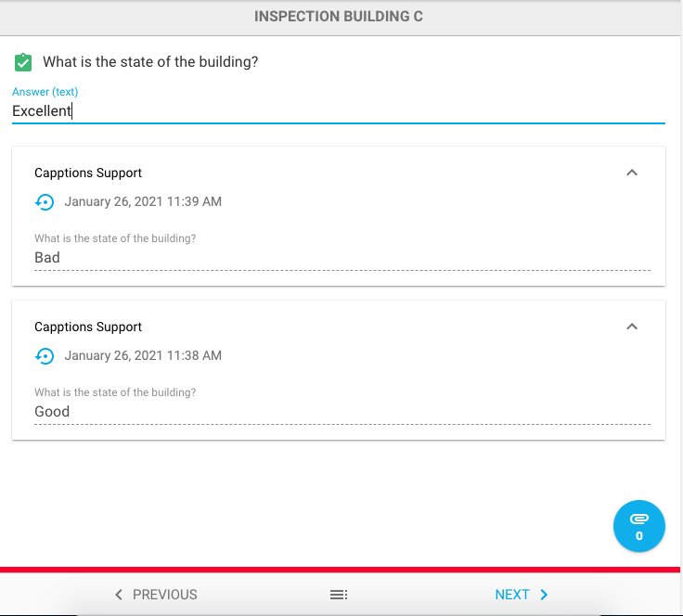Collapse the 11:38 AM Capptions Support card

pyautogui.click(x=632, y=327)
